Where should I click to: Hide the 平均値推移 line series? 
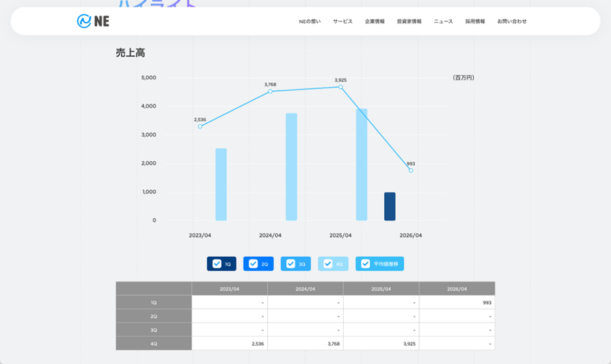[365, 264]
